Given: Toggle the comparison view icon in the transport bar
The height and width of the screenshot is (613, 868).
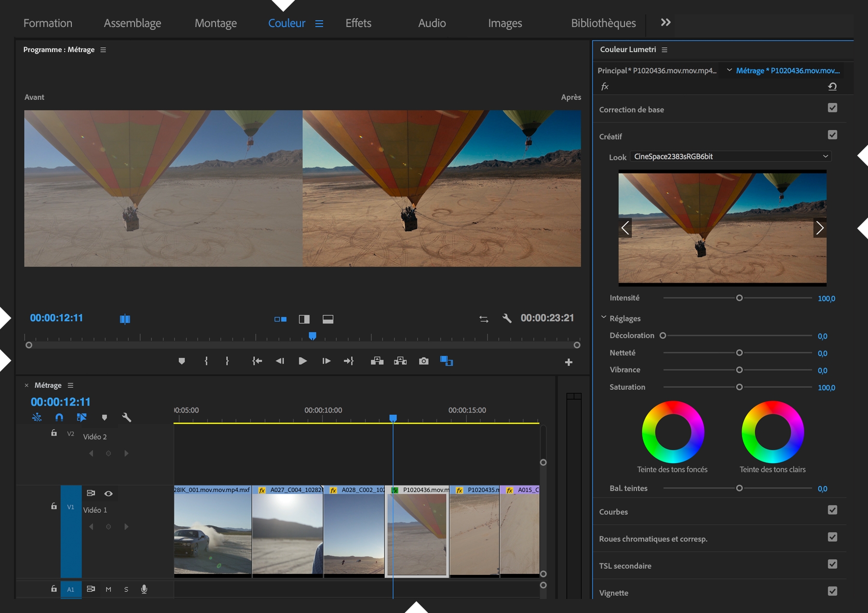Looking at the screenshot, I should [446, 361].
